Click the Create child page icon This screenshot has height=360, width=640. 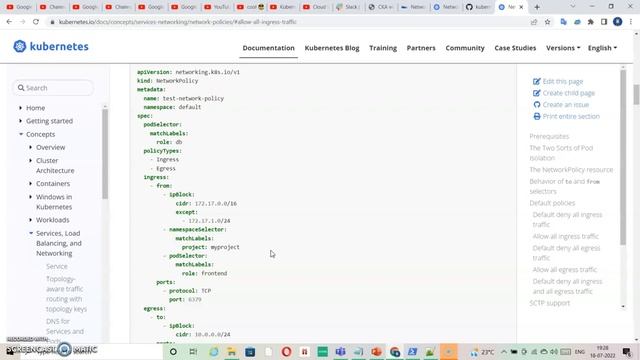[x=537, y=93]
